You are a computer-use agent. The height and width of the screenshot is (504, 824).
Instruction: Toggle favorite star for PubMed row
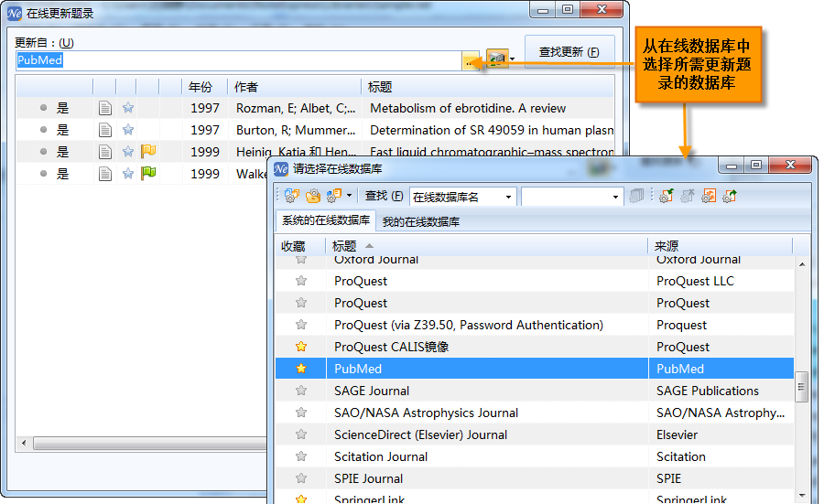[x=301, y=369]
